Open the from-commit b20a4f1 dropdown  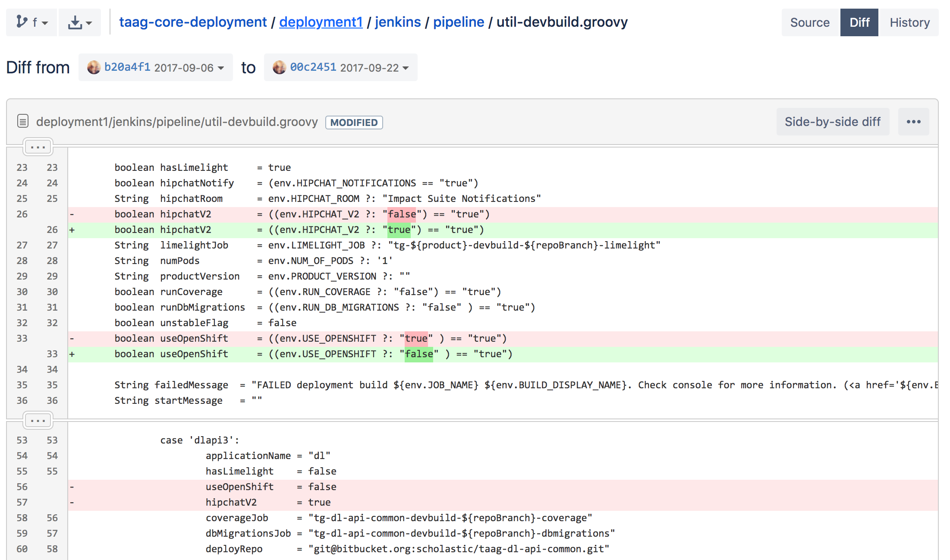point(156,67)
